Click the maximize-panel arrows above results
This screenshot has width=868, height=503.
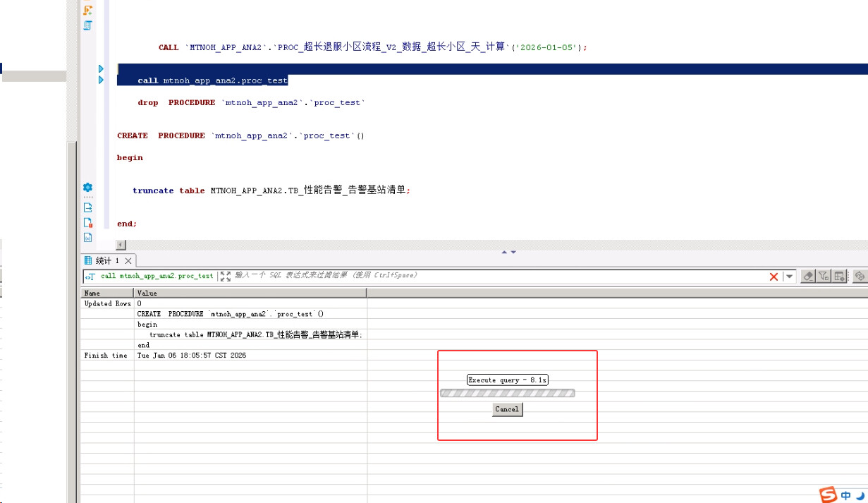pyautogui.click(x=508, y=252)
